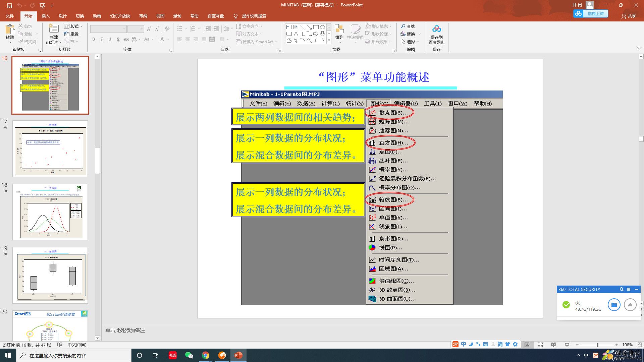
Task: Toggle text shadow formatting
Action: [118, 39]
